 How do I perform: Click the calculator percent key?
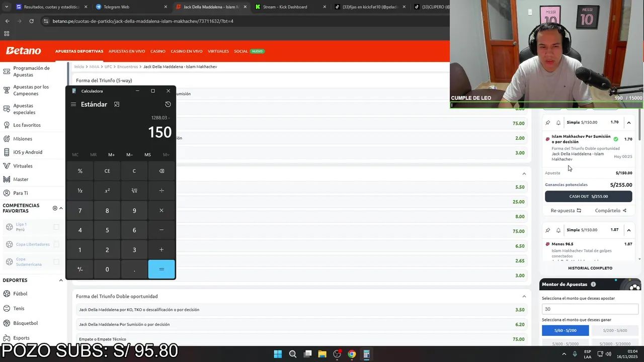coord(80,171)
